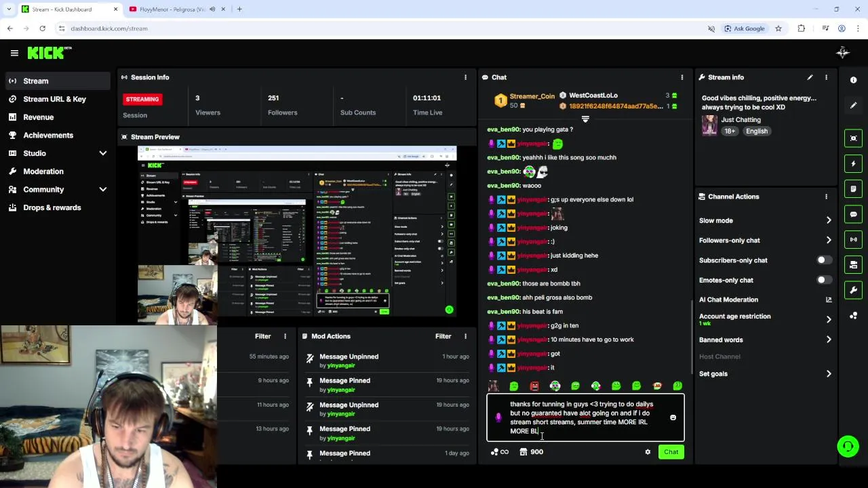The height and width of the screenshot is (488, 868).
Task: Open Followers-only chat settings arrow
Action: point(829,240)
